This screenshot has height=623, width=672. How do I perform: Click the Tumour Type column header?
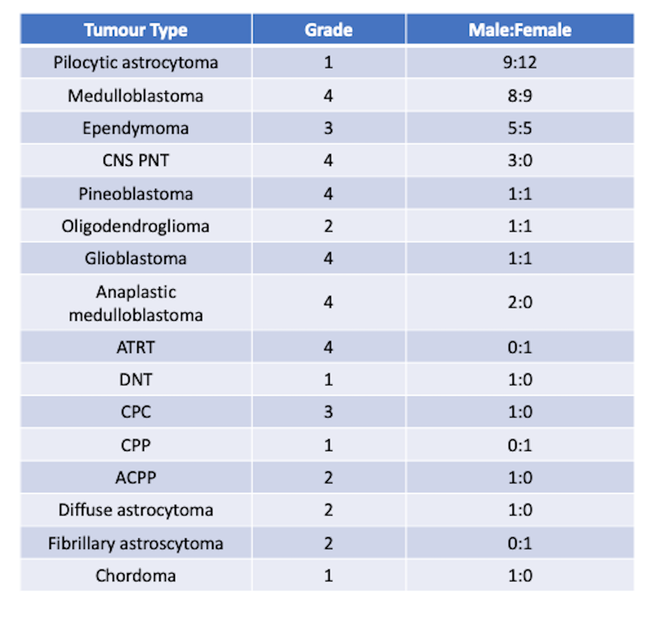point(136,30)
